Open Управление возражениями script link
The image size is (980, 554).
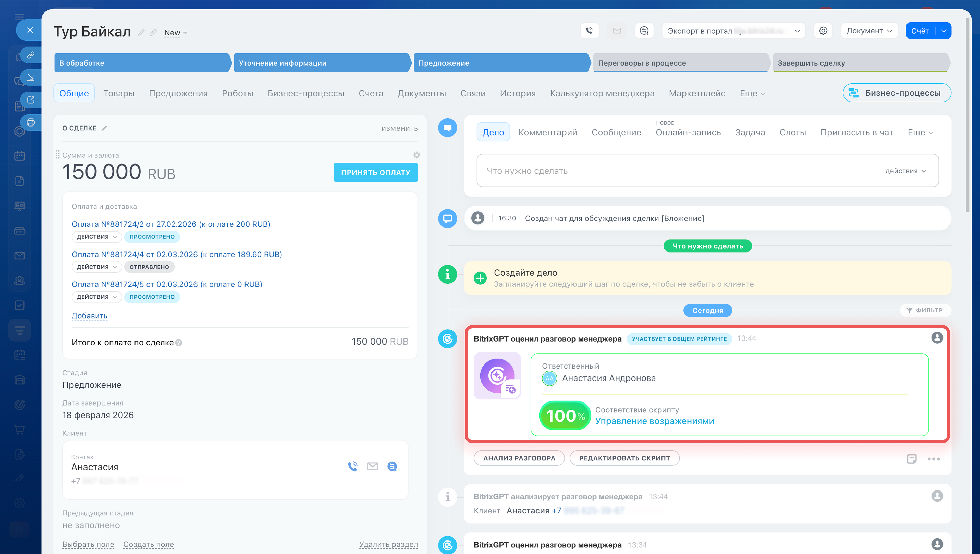[654, 421]
